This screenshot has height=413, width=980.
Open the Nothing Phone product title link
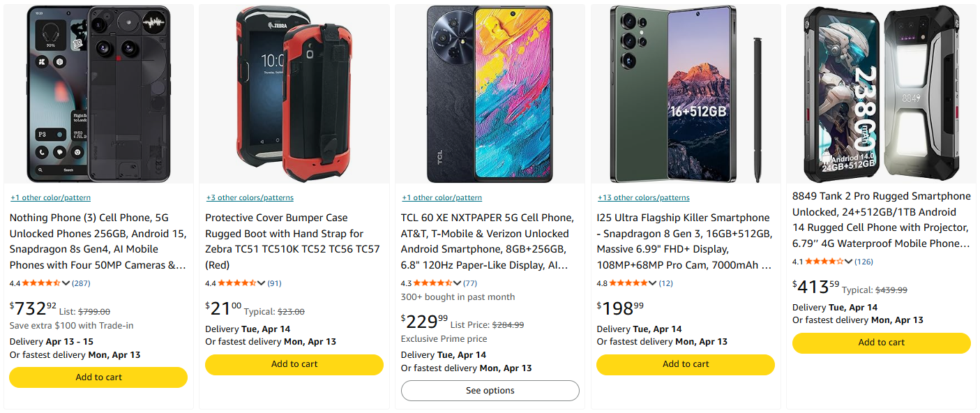click(x=98, y=233)
